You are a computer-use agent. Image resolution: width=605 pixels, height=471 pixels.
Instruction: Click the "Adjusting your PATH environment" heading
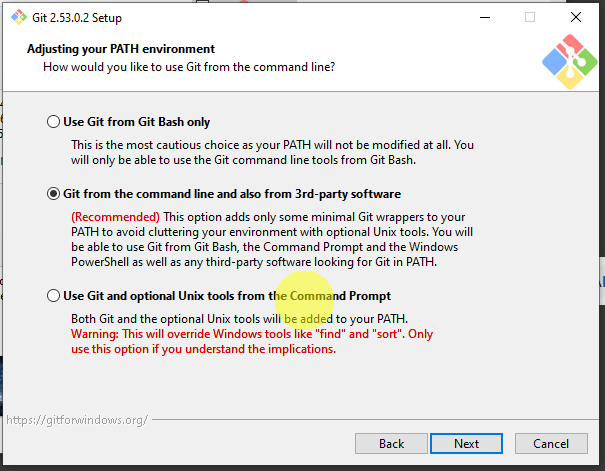coord(121,49)
